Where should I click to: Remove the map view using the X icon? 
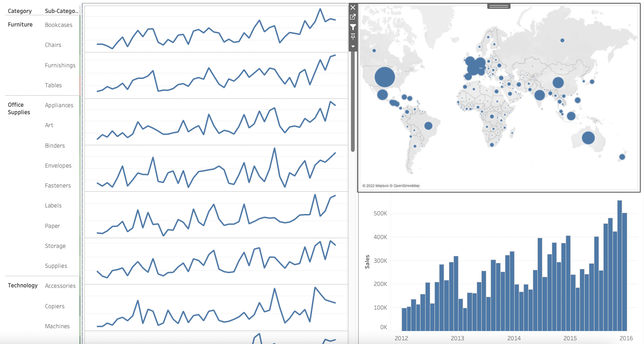point(353,7)
